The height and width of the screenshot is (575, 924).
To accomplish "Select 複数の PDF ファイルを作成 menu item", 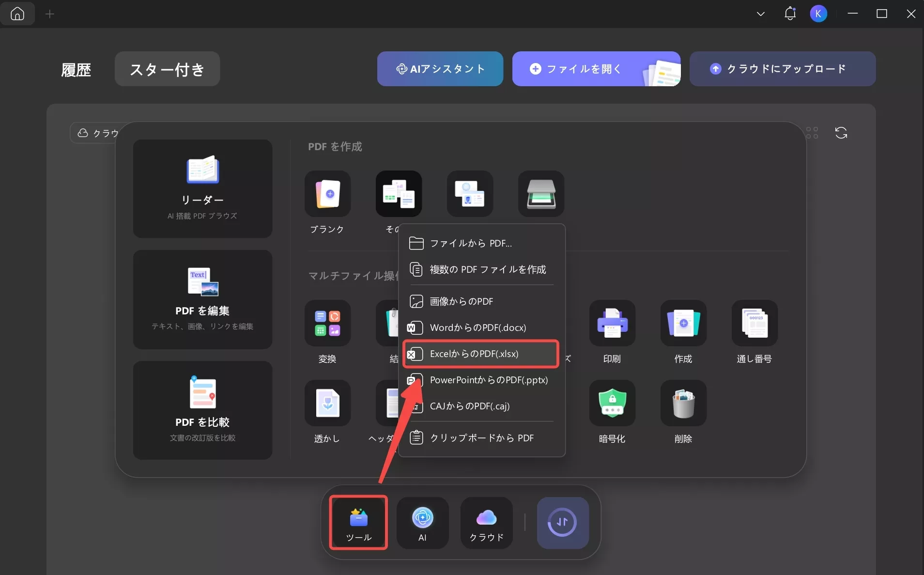I will coord(481,269).
